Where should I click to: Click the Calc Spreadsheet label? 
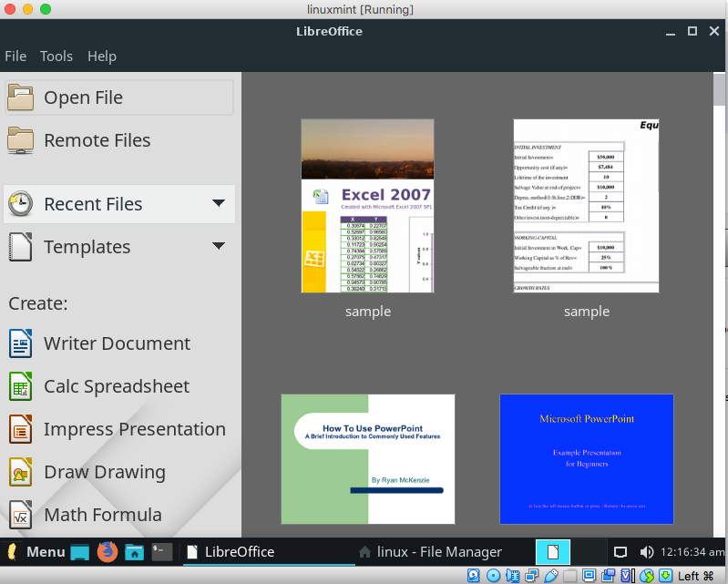click(x=117, y=386)
